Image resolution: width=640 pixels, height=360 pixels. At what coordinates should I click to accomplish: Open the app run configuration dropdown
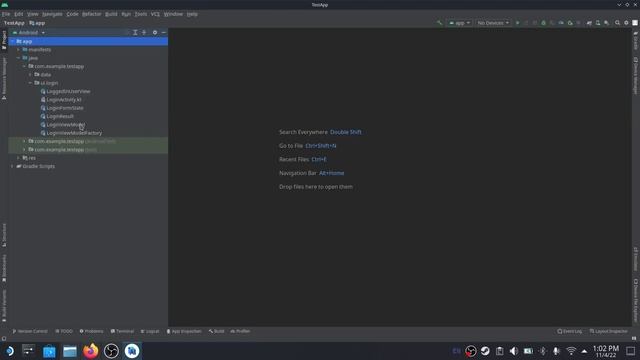(459, 23)
